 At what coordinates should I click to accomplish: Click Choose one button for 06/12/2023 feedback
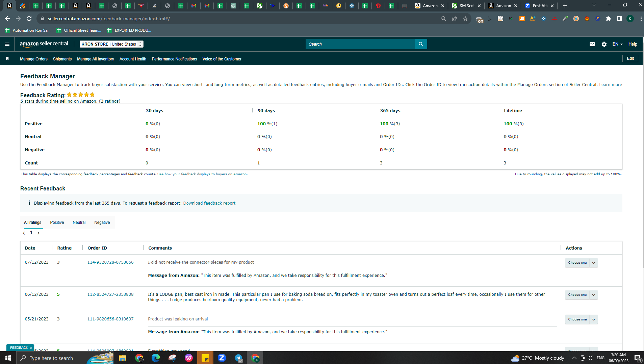point(577,295)
